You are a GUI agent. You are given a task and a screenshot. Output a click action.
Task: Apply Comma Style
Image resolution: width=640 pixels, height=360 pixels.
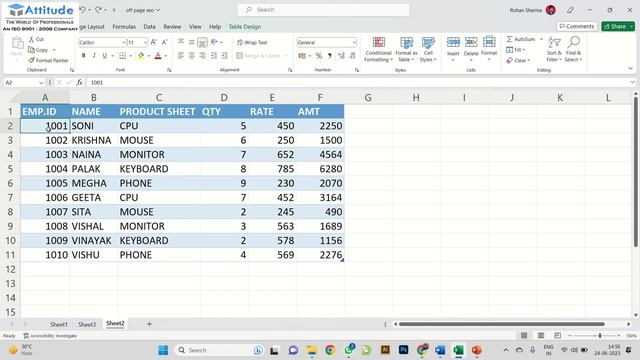pos(330,56)
